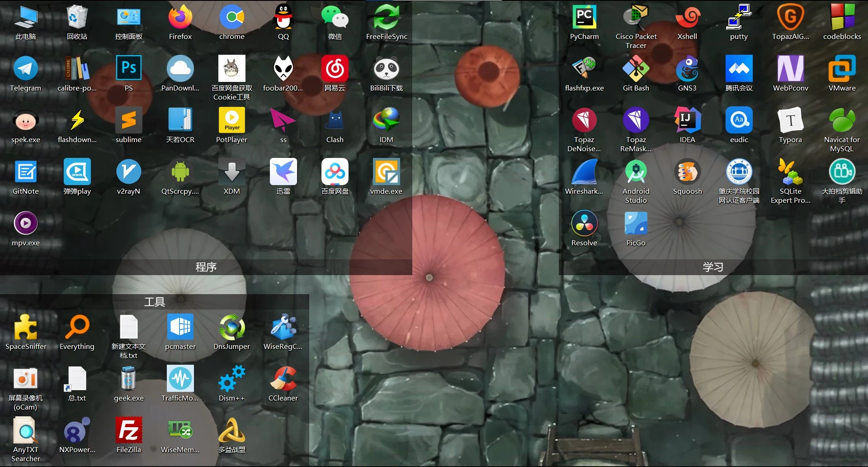This screenshot has height=467, width=868.
Task: Select the 迅雷 Thunder icon
Action: [x=283, y=172]
